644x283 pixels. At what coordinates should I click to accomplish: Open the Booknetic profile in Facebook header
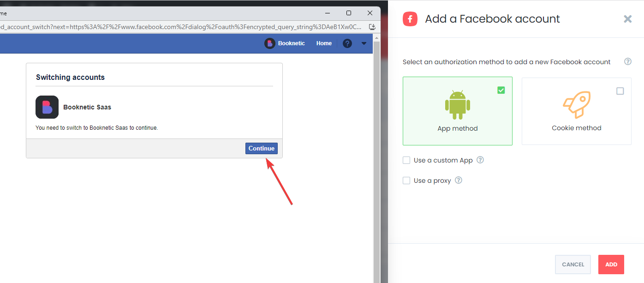click(x=285, y=43)
